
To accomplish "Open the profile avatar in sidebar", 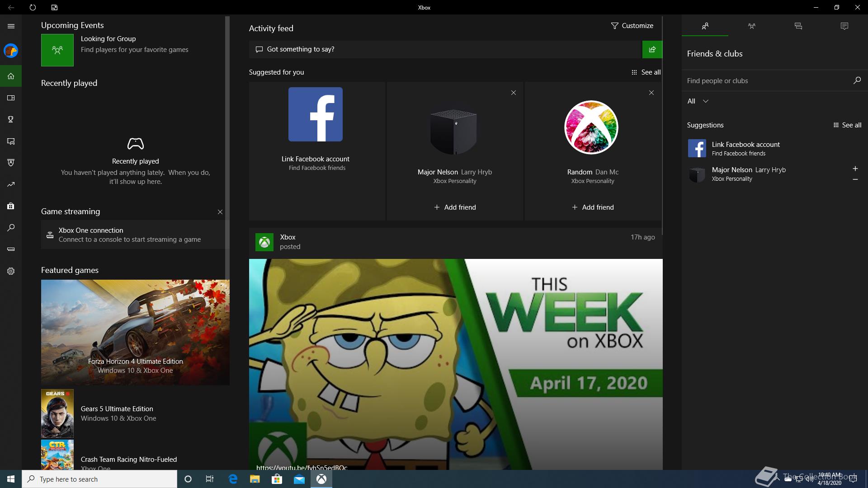I will 11,51.
